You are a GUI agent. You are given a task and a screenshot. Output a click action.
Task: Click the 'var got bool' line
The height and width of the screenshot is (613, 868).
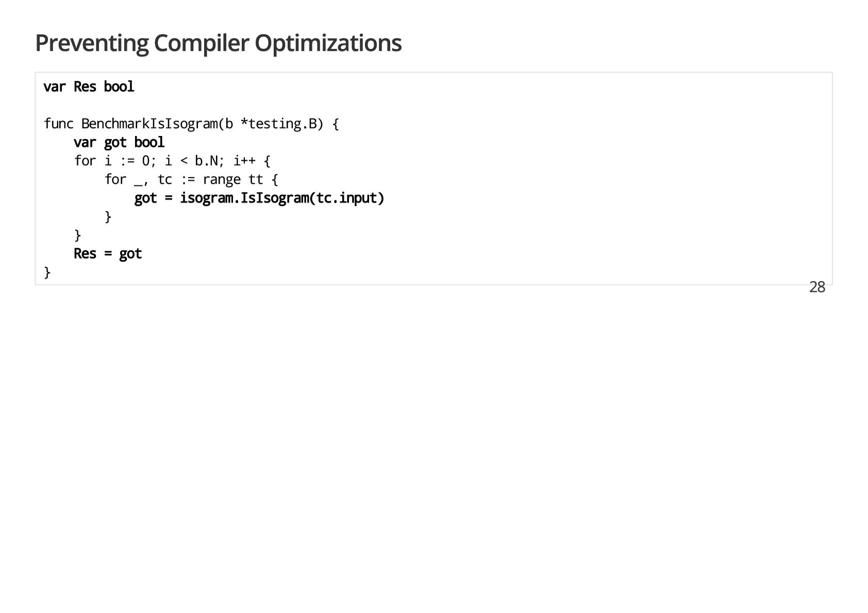coord(119,142)
